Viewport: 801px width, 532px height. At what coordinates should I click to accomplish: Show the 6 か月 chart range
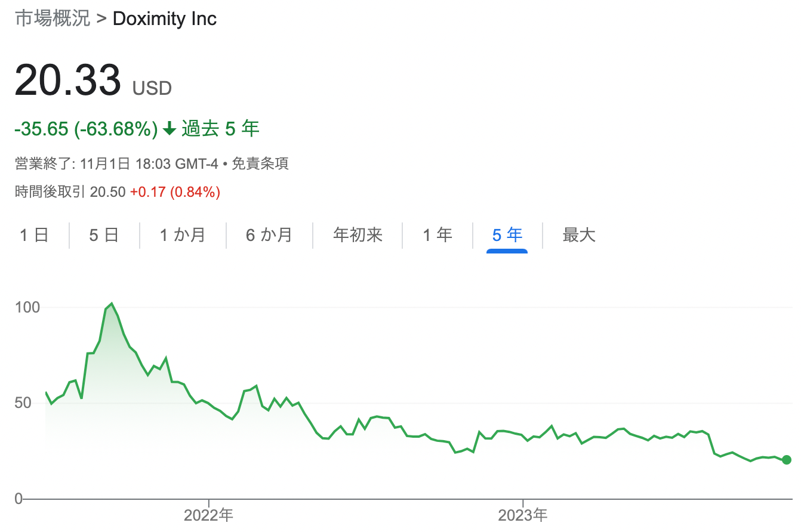point(269,235)
